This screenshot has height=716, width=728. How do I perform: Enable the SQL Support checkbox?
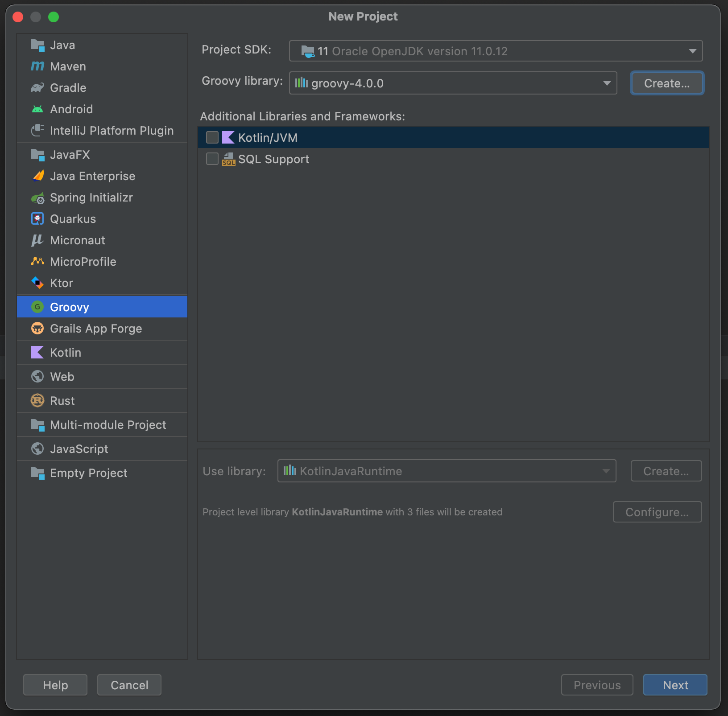[x=212, y=159]
